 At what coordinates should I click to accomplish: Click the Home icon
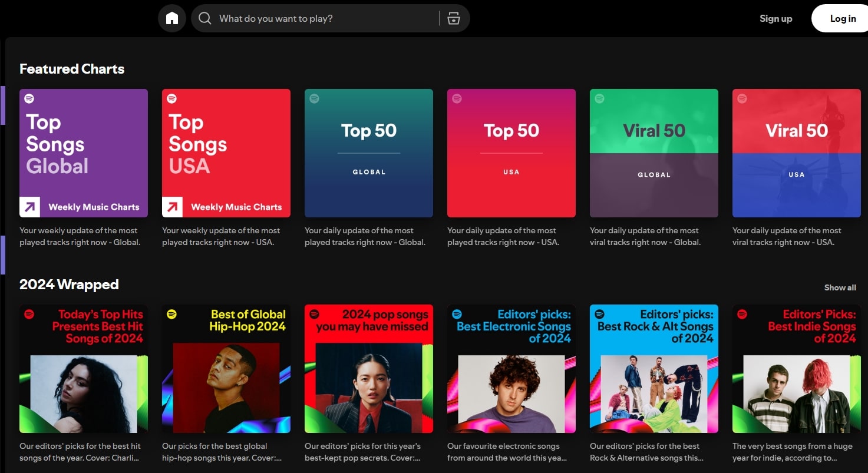[x=171, y=18]
